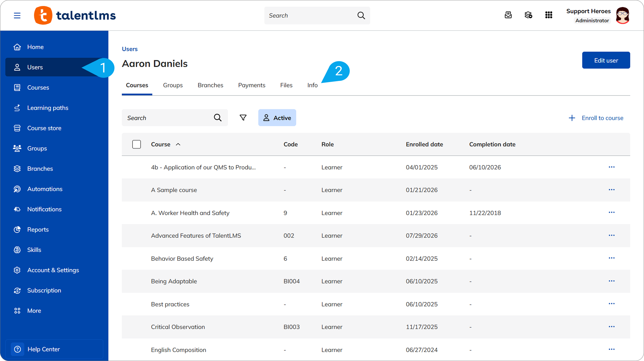Toggle the Active filter chip
644x361 pixels.
277,118
